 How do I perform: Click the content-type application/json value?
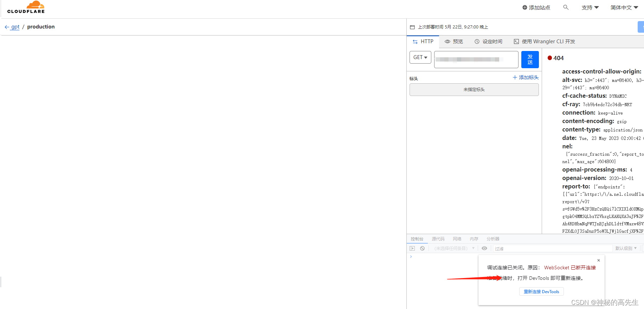tap(623, 130)
